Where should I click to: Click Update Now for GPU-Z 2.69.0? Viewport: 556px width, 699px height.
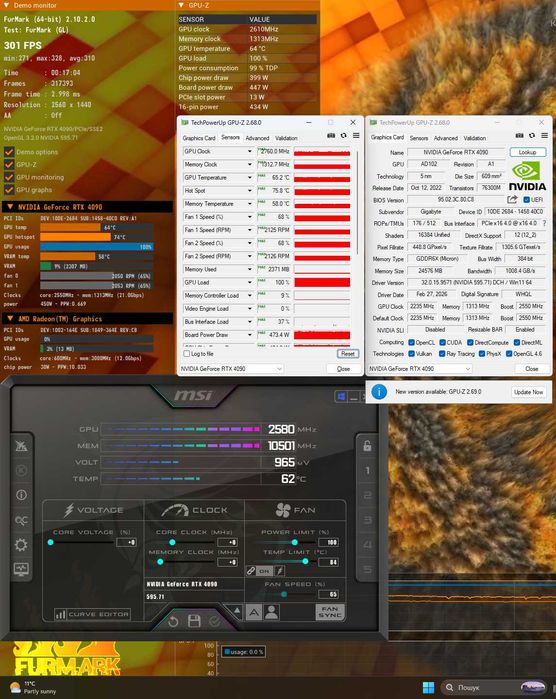[528, 392]
